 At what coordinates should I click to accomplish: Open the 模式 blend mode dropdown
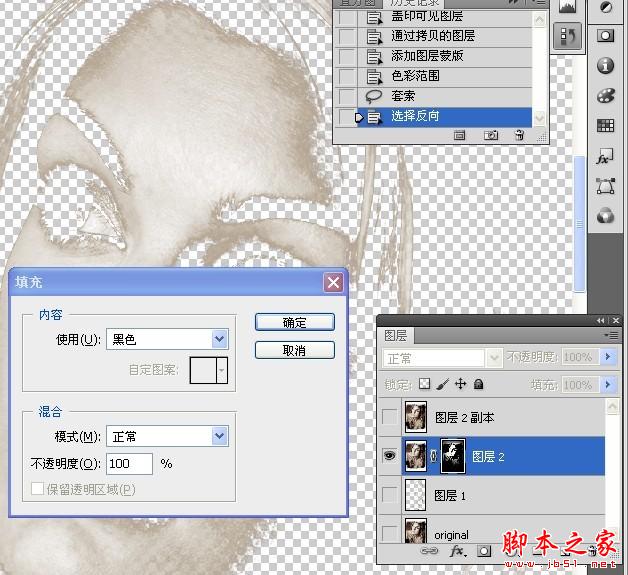(x=167, y=436)
